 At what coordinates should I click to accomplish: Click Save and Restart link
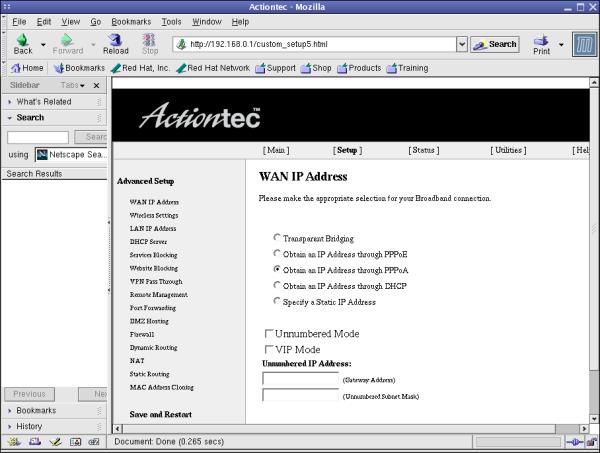point(161,414)
